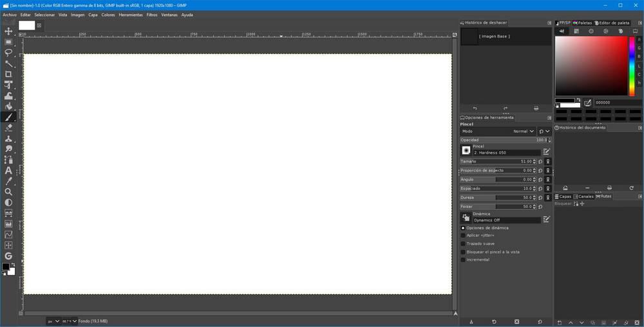Expand Opciones de dinámica section

coord(463,228)
